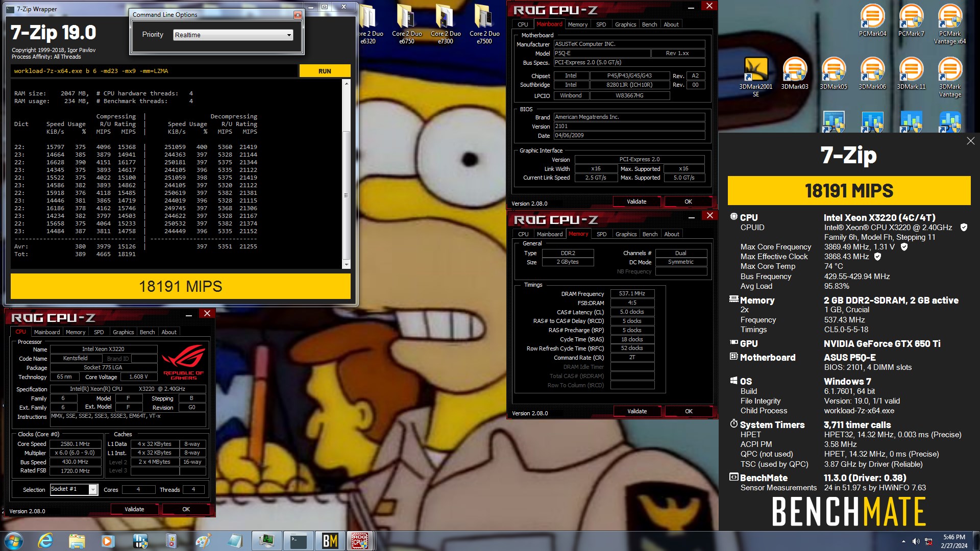The height and width of the screenshot is (551, 980).
Task: Open the Core 2 Duo e7500 folder
Action: 484,24
